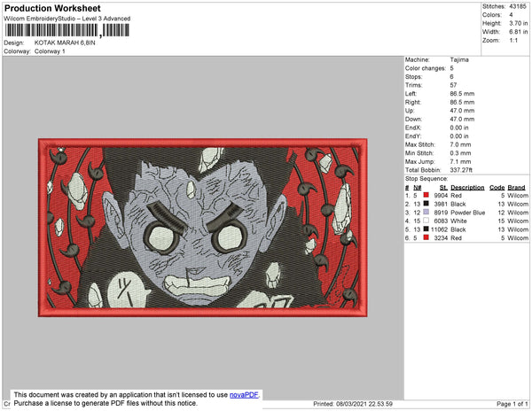Select the white swatch in row 4
The image size is (532, 411).
(x=426, y=221)
